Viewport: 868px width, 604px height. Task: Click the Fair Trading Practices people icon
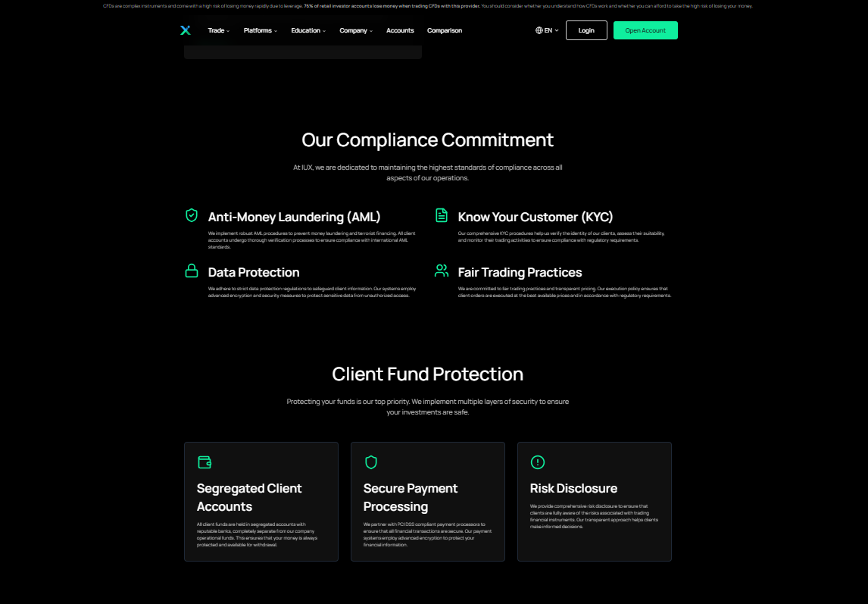coord(442,271)
